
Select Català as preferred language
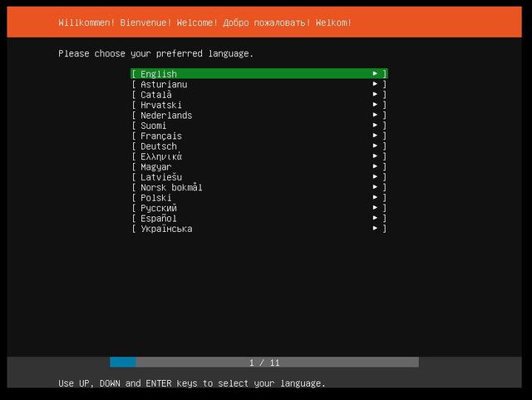[x=259, y=95]
